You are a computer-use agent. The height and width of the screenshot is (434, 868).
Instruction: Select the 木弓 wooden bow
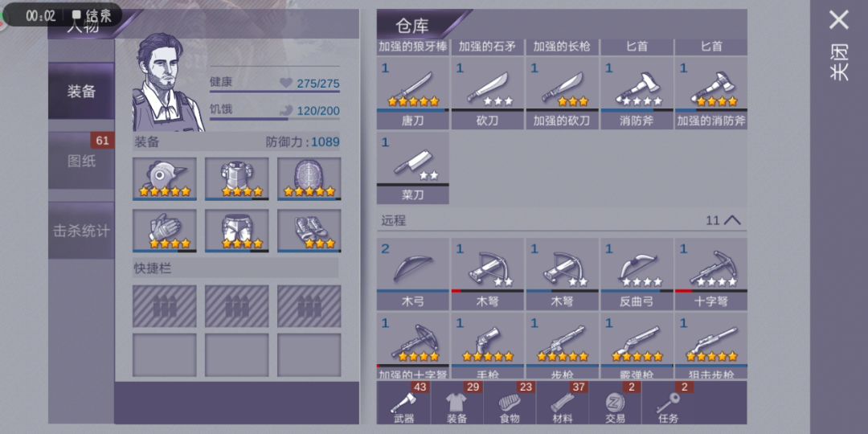[412, 274]
